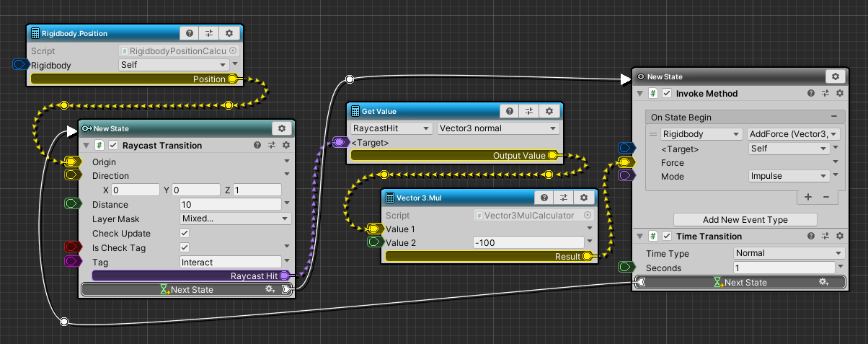Click the Origin input slot
Image resolution: width=868 pixels, height=344 pixels.
(x=73, y=162)
